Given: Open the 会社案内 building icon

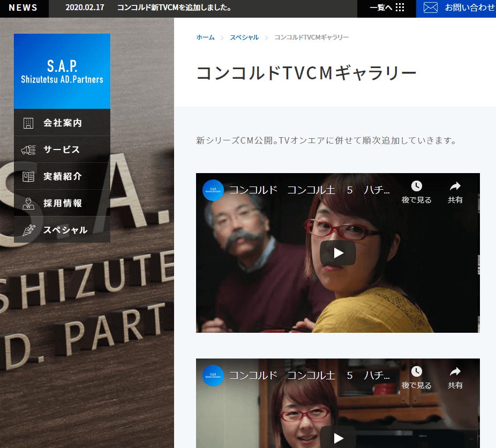Looking at the screenshot, I should click(28, 123).
